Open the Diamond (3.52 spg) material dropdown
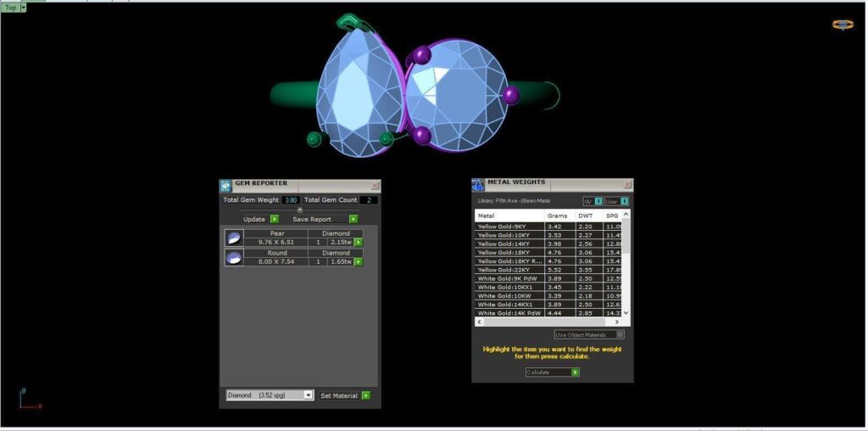 click(x=270, y=395)
